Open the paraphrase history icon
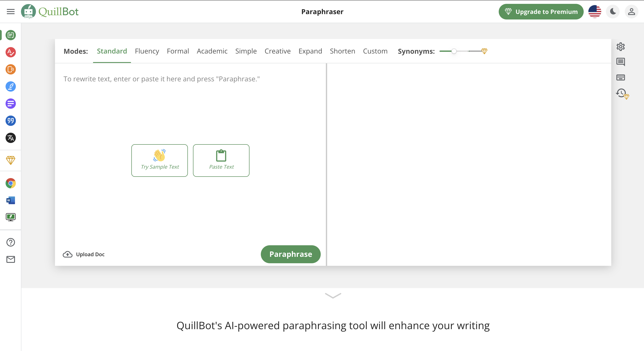The width and height of the screenshot is (644, 351). tap(622, 94)
